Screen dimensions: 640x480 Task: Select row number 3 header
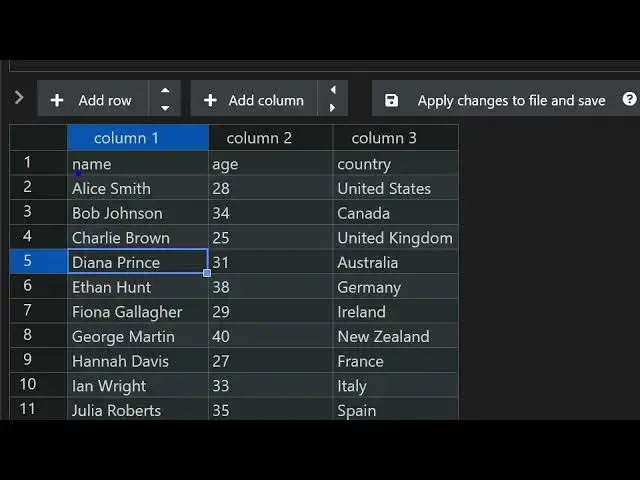point(38,212)
